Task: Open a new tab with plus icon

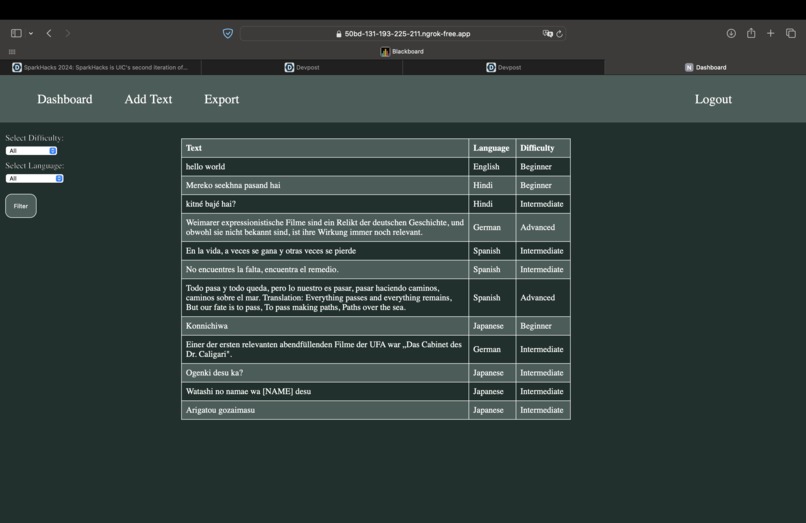Action: 771,33
